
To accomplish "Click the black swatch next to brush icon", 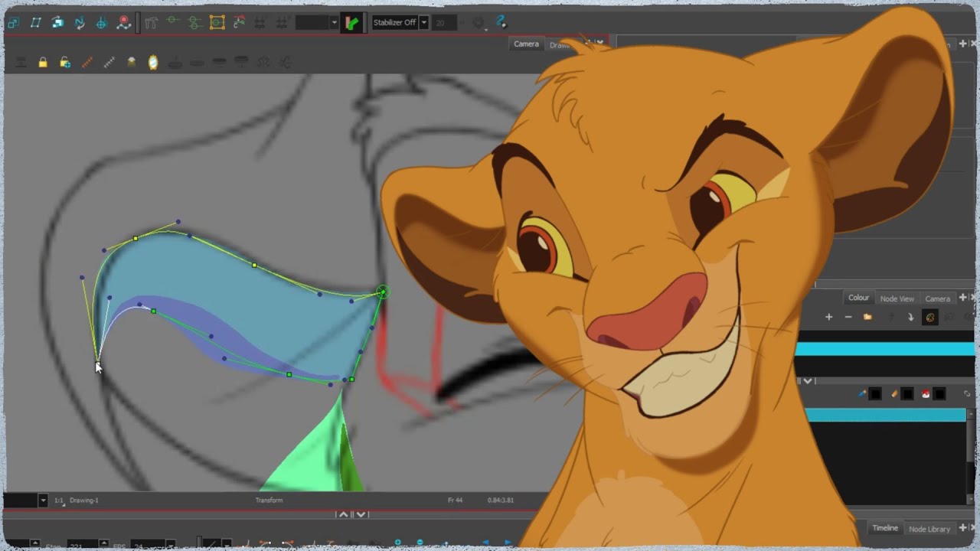I will [x=875, y=394].
